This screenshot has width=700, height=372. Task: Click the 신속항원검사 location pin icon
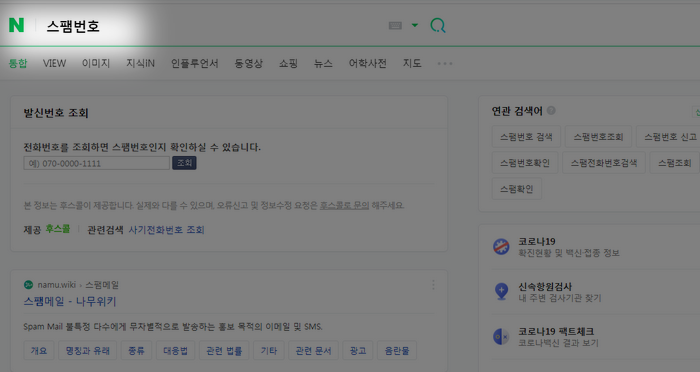[501, 291]
